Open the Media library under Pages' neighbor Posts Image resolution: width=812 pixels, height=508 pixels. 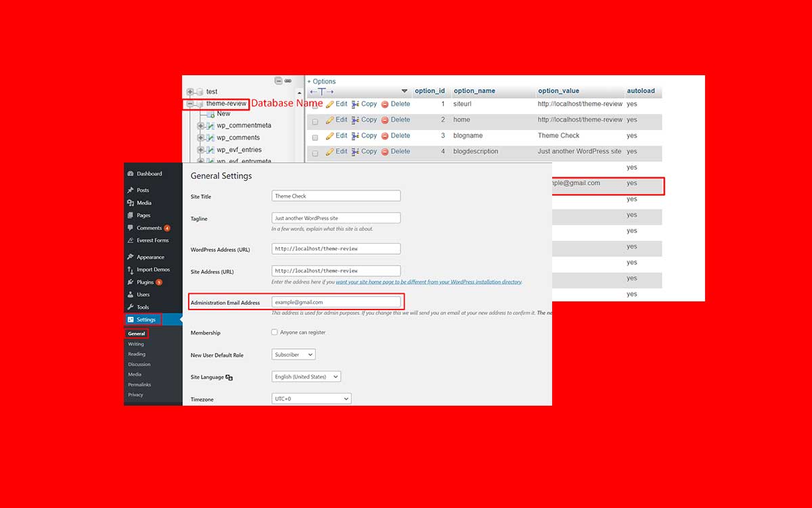click(x=143, y=203)
